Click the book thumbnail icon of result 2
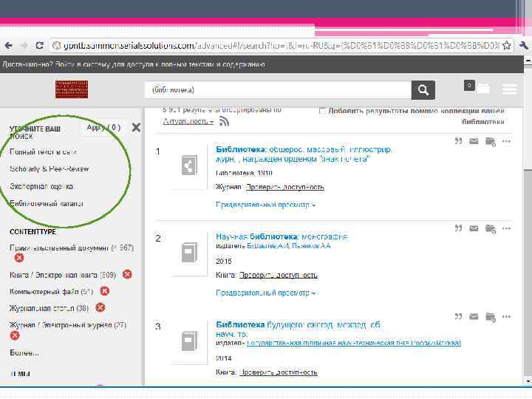The width and height of the screenshot is (532, 399). pos(189,253)
